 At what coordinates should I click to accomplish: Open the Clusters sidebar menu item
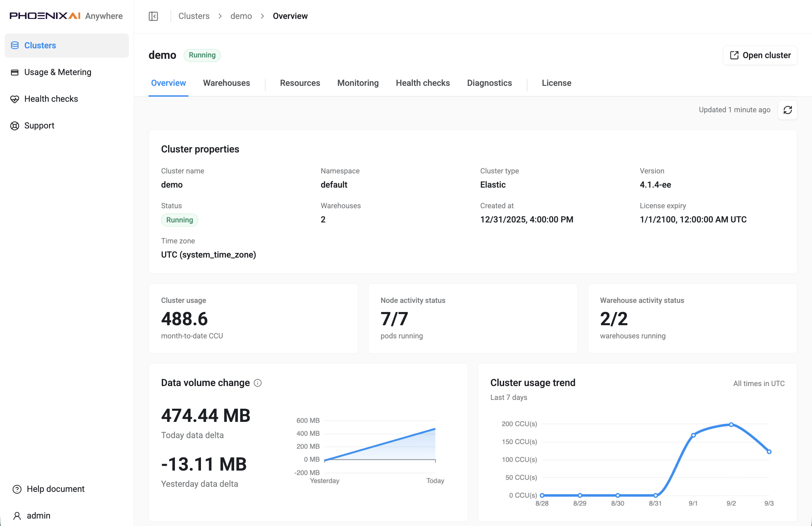(x=67, y=45)
